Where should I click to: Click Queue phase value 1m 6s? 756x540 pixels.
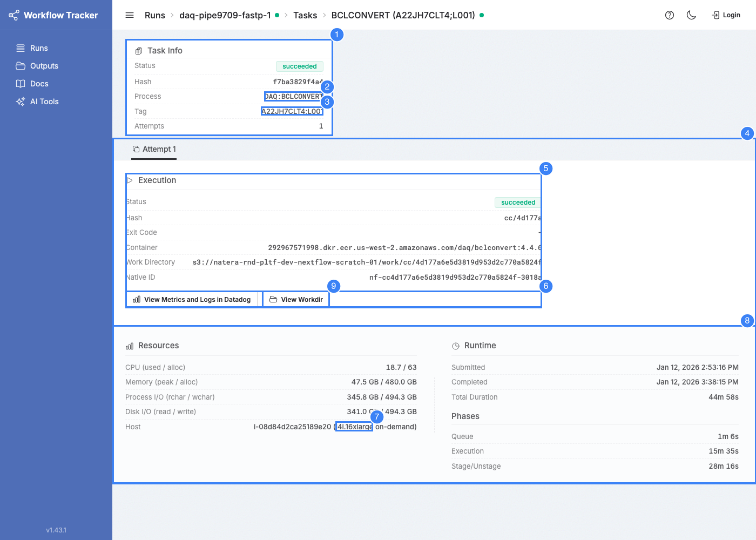tap(728, 436)
